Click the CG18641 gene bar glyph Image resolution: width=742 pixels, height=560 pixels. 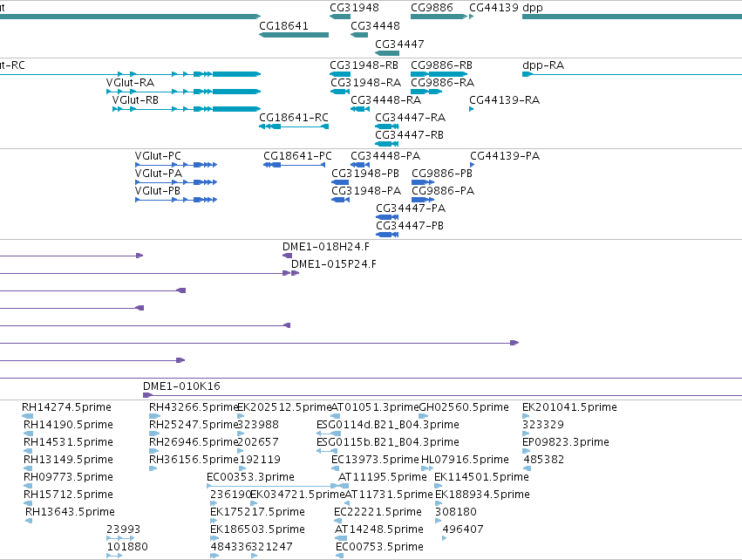294,35
